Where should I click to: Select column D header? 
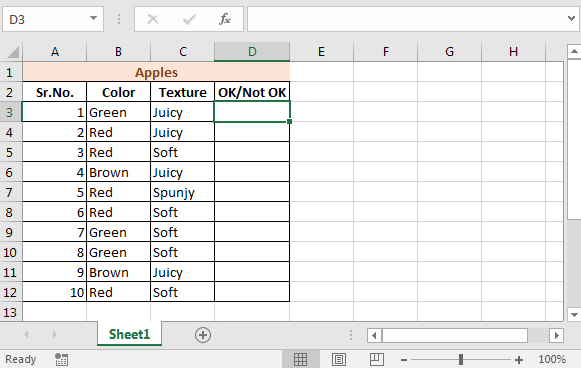(x=252, y=52)
